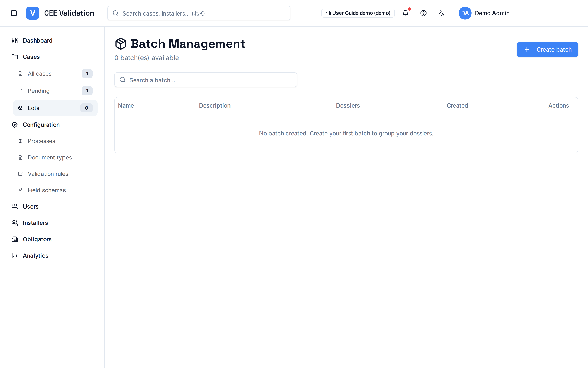
Task: Click the Lots package icon in sidebar
Action: click(20, 108)
